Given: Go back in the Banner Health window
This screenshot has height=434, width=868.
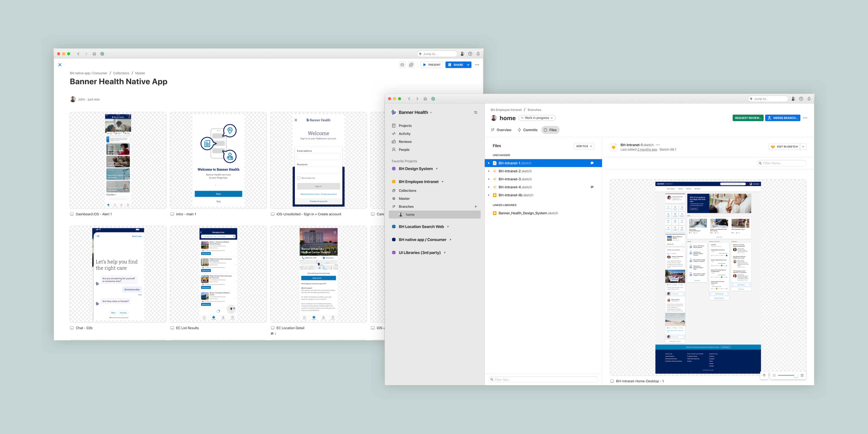Looking at the screenshot, I should (x=409, y=99).
